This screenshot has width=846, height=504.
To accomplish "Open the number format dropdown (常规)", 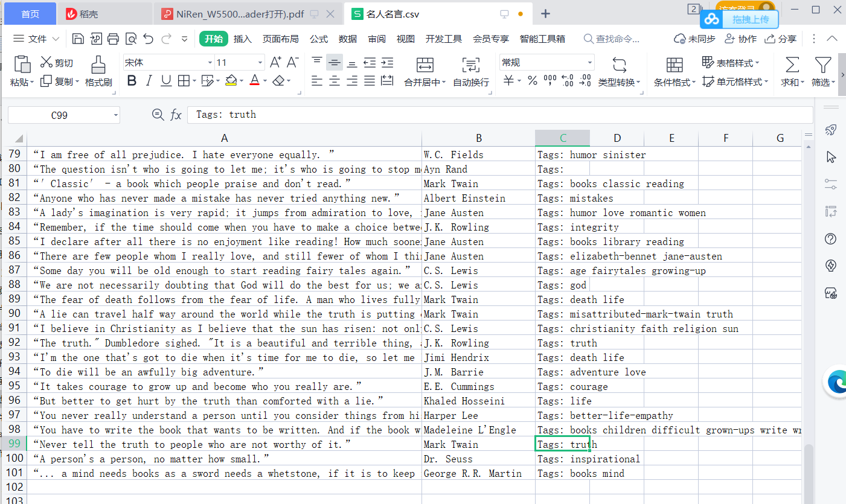I will pyautogui.click(x=590, y=63).
